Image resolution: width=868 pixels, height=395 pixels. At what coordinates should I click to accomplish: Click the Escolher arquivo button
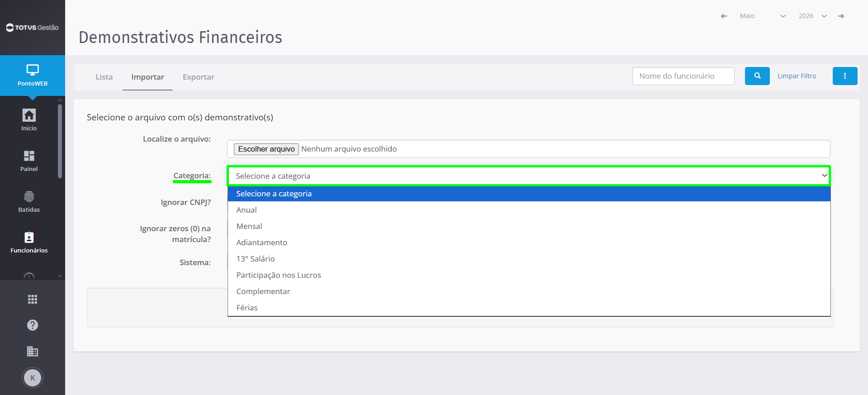point(266,149)
